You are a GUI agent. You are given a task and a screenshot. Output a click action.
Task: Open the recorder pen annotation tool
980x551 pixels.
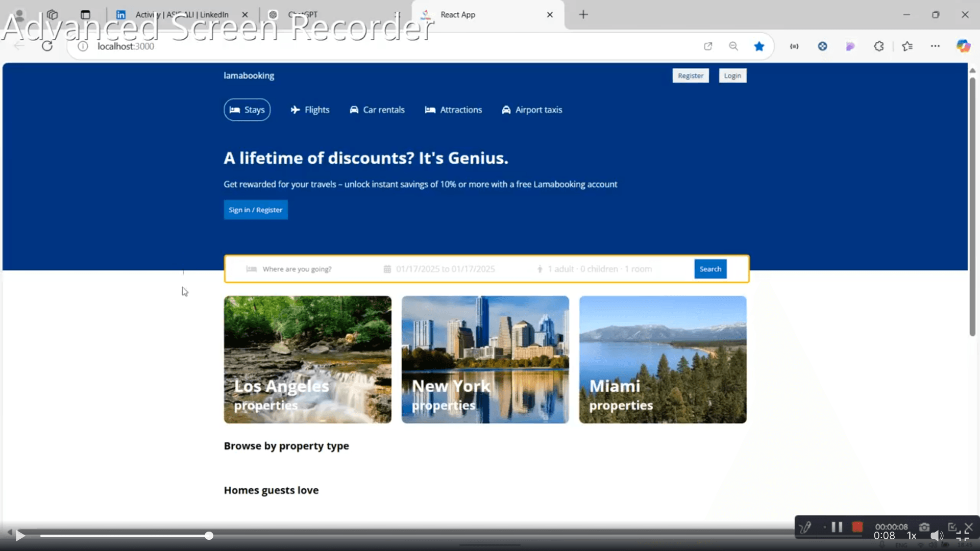805,527
